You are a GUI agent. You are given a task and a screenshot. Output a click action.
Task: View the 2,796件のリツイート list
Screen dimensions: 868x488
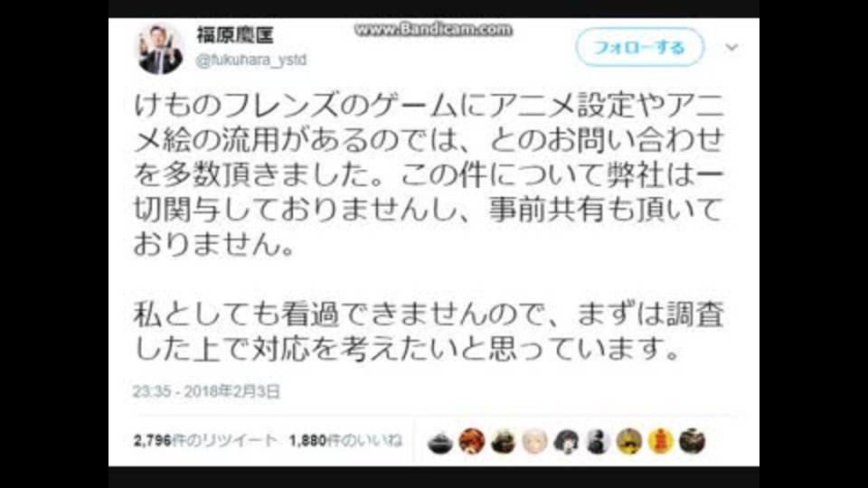(x=205, y=441)
